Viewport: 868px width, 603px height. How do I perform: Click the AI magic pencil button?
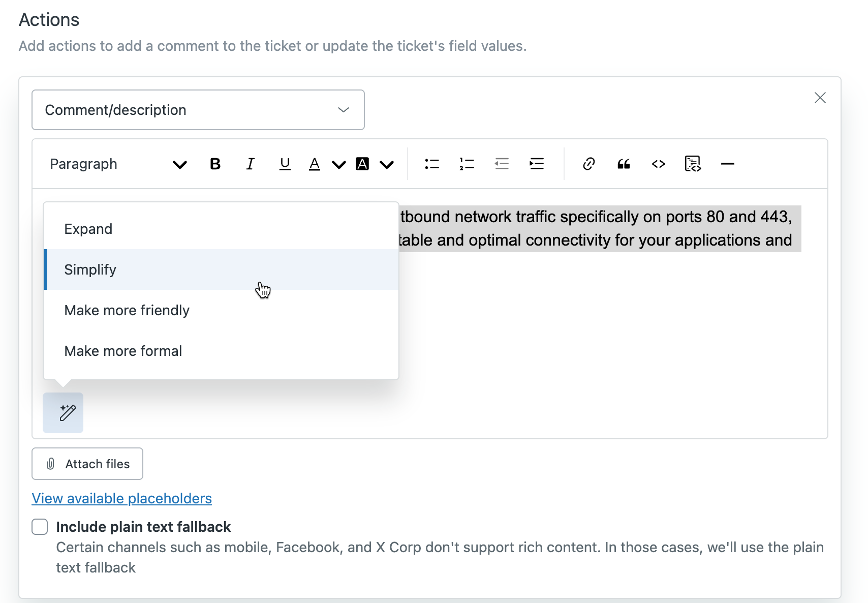click(63, 413)
